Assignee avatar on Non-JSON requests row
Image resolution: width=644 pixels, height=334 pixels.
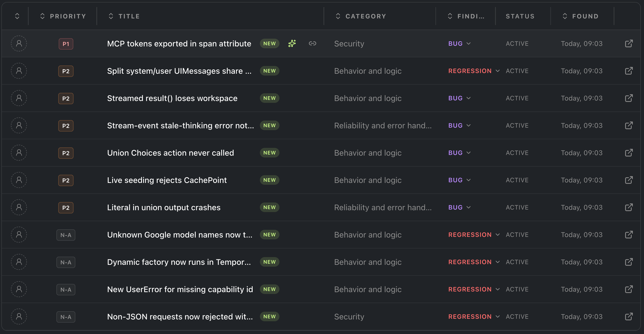coord(19,316)
